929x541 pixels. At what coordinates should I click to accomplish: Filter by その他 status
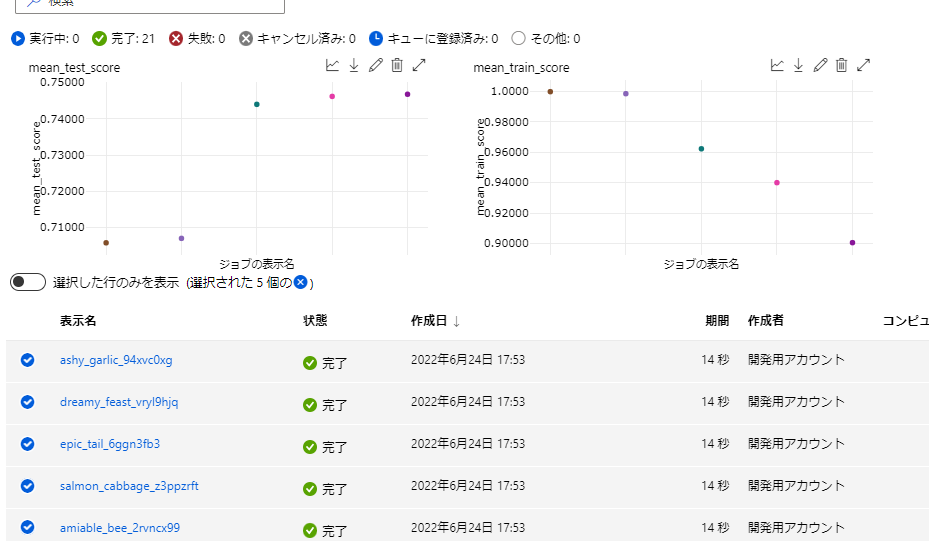[546, 39]
